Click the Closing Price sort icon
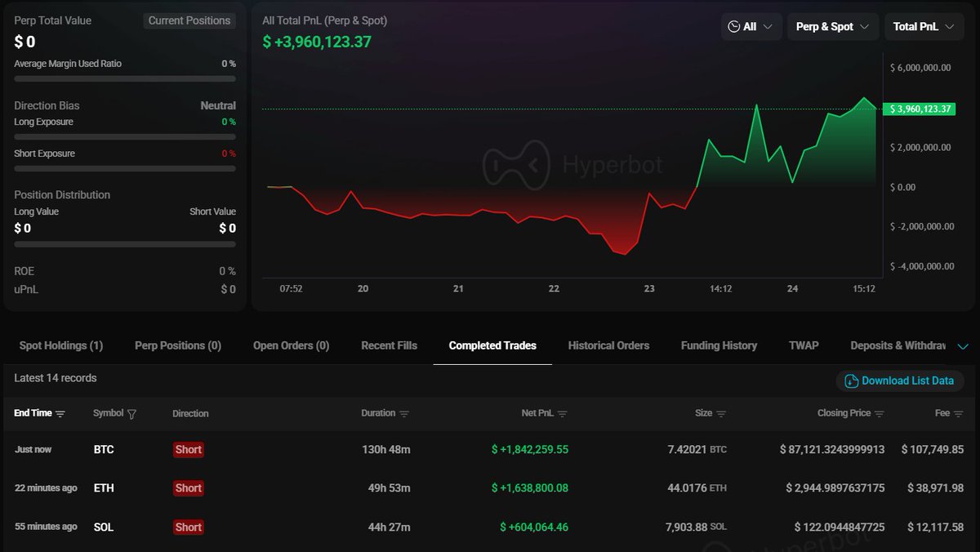 (879, 414)
